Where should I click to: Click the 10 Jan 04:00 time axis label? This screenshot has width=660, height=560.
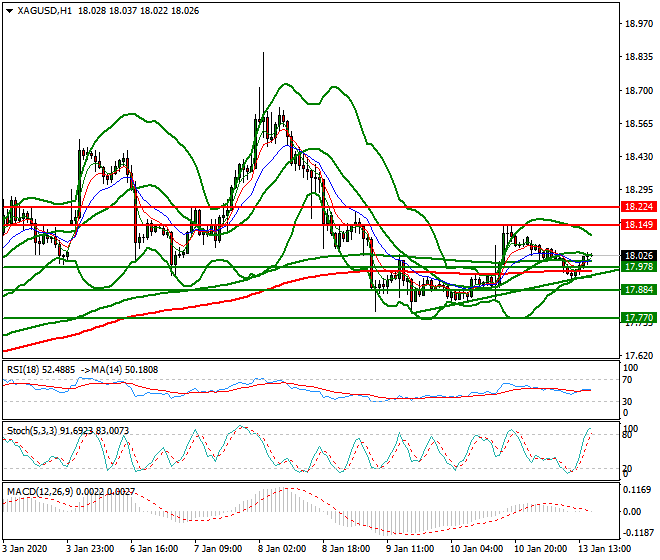click(x=476, y=549)
